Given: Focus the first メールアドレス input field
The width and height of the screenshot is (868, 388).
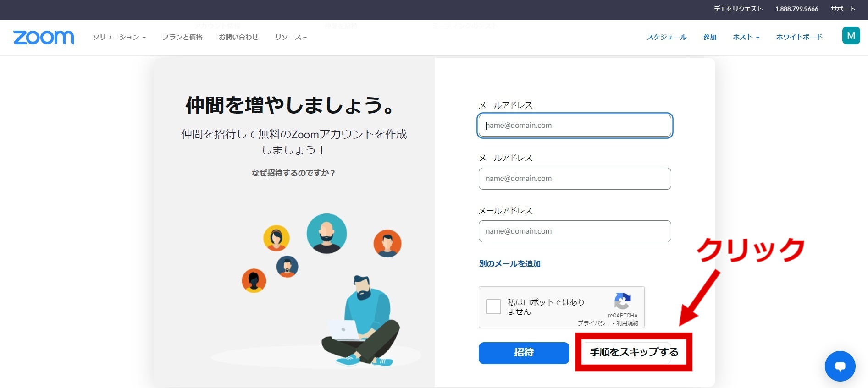Looking at the screenshot, I should (575, 126).
